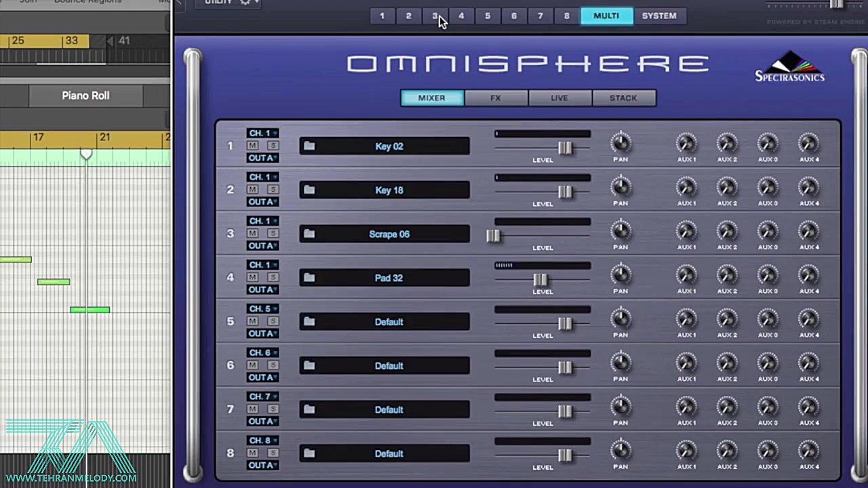
Task: Open patch browser folder for Key 02
Action: [x=309, y=146]
